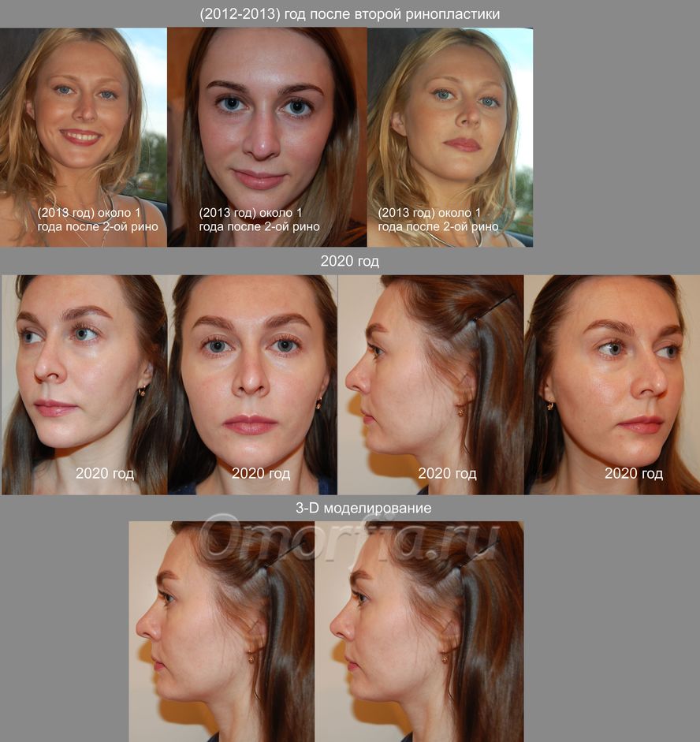Open the 2020 photo of the face turned right

pyautogui.click(x=612, y=385)
